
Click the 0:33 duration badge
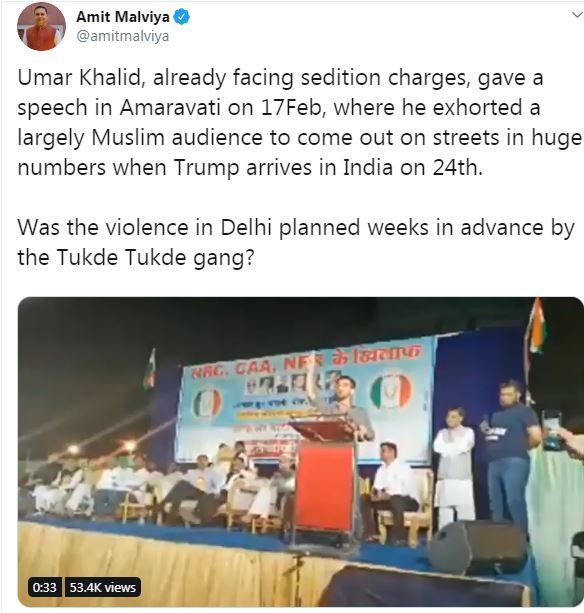(44, 587)
